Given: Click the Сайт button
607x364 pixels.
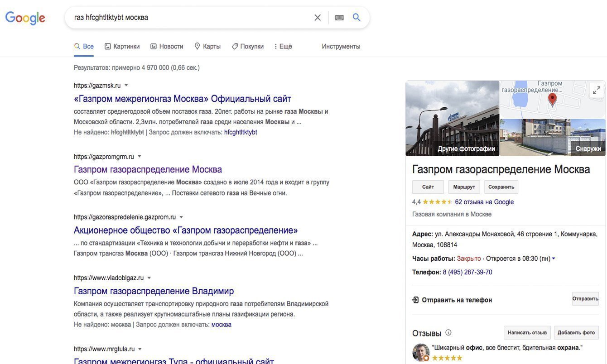Looking at the screenshot, I should tap(428, 187).
